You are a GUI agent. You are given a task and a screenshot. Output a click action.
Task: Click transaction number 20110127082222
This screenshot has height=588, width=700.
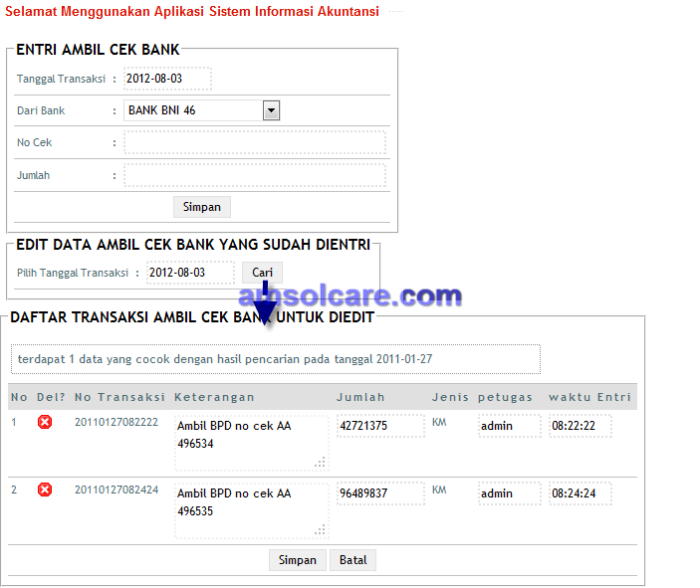click(117, 422)
